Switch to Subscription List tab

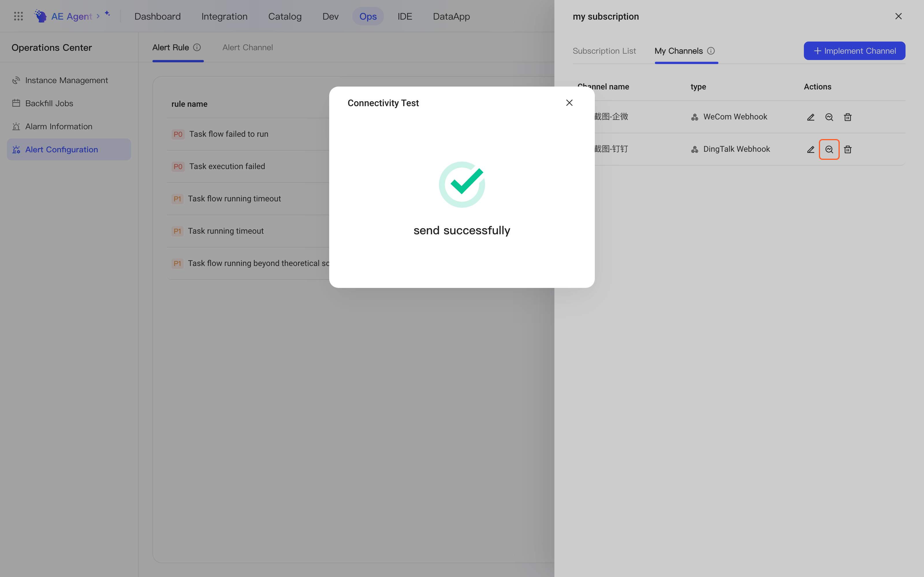point(604,51)
